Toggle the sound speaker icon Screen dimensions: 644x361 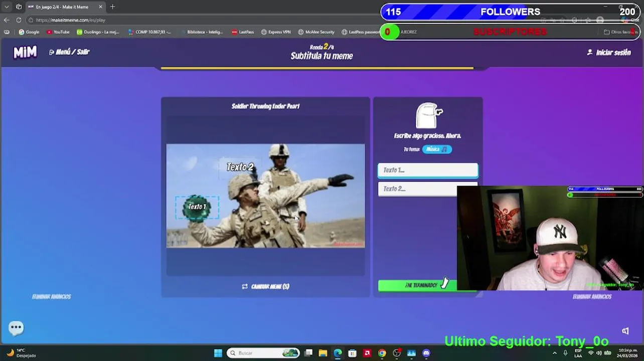[x=625, y=331]
